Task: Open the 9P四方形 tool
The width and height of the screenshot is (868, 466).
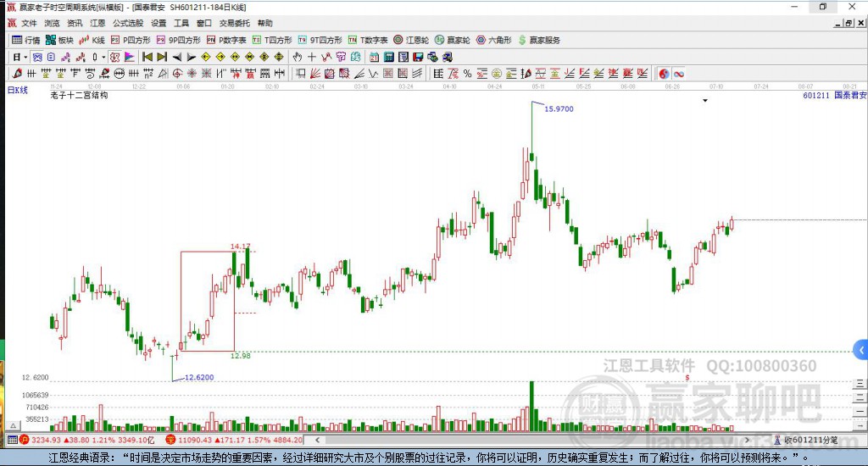Action: click(179, 40)
